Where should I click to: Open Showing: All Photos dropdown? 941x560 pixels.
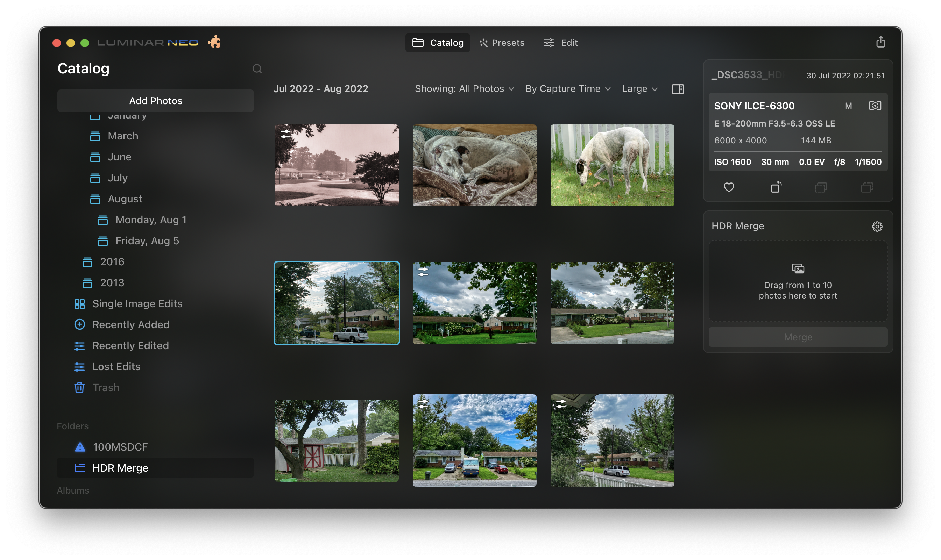464,89
